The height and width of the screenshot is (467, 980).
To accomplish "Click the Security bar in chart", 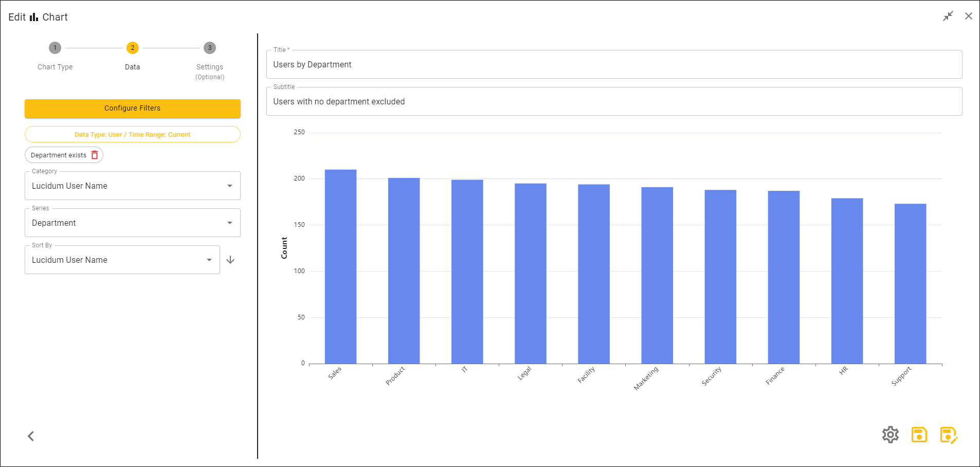I will (720, 277).
